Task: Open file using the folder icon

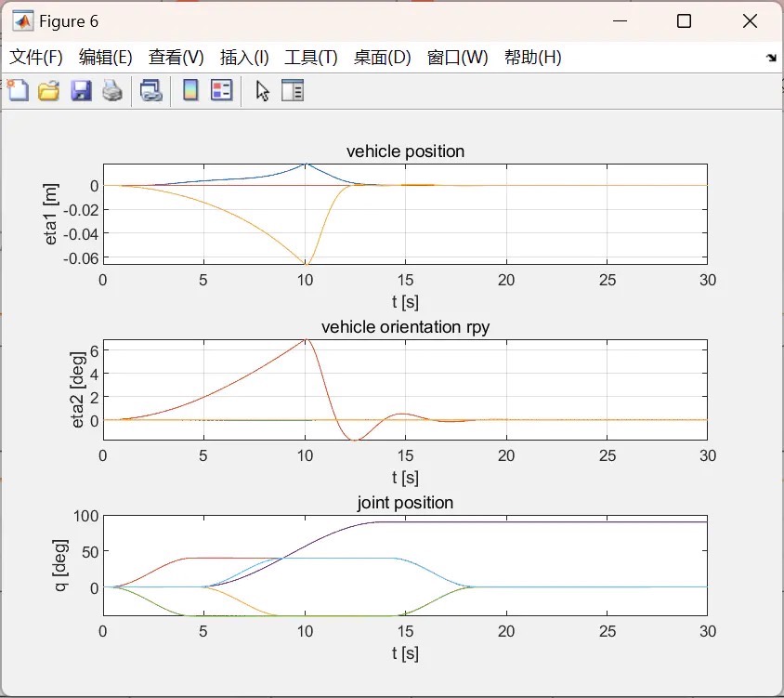Action: tap(49, 91)
